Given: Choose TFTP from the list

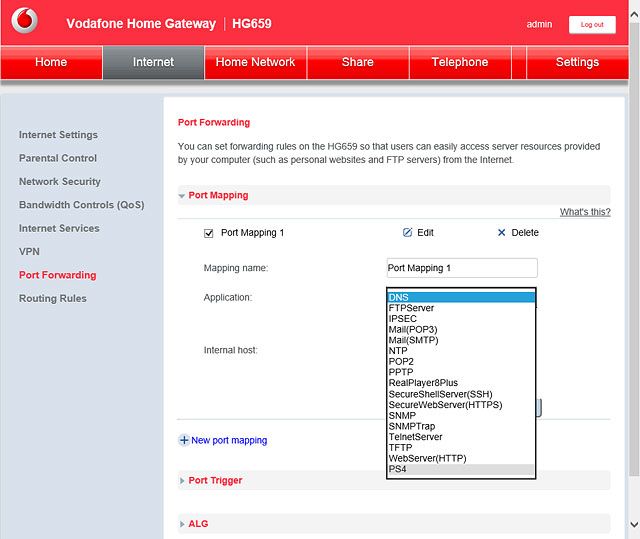Looking at the screenshot, I should [x=460, y=448].
